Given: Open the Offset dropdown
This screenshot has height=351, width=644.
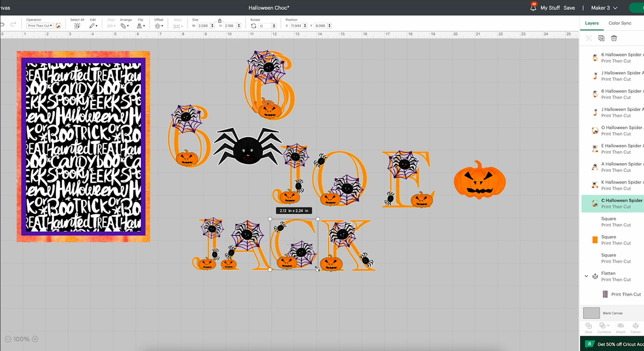Looking at the screenshot, I should pos(158,26).
